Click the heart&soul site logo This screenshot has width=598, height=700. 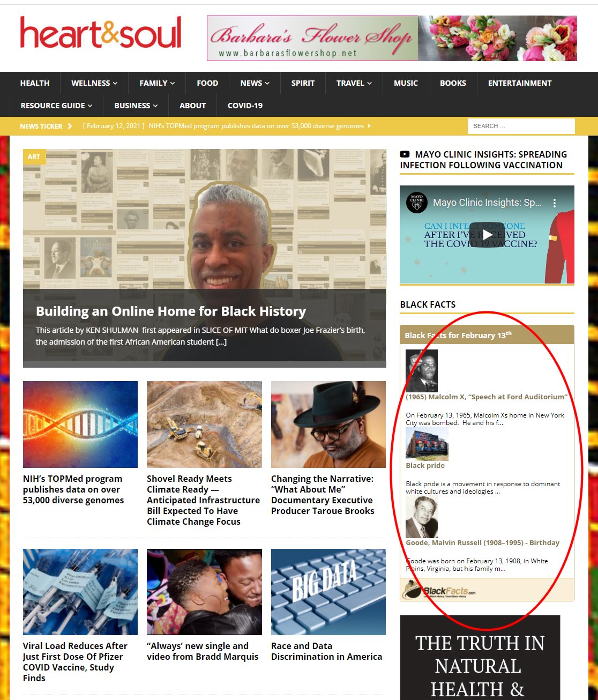101,33
